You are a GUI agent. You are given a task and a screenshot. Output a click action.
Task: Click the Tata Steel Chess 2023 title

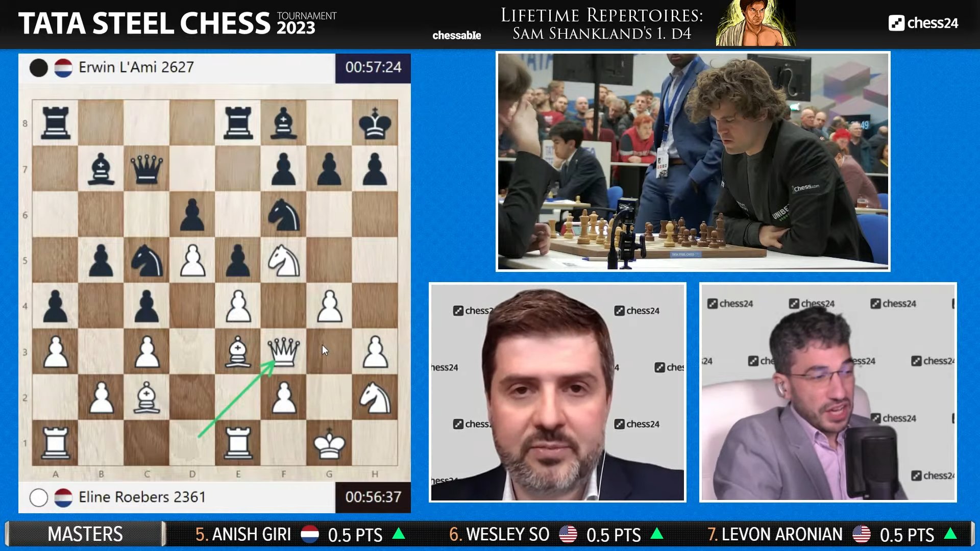click(177, 23)
